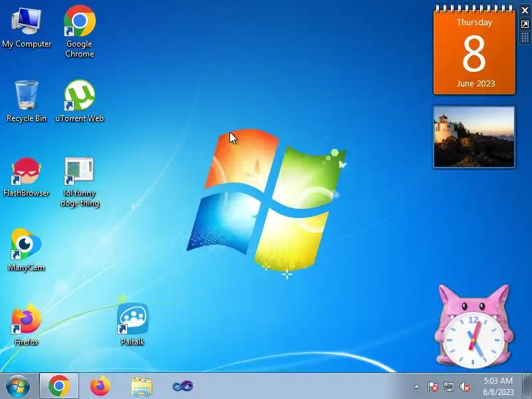
Task: Open the Windows Start menu orb
Action: 18,386
